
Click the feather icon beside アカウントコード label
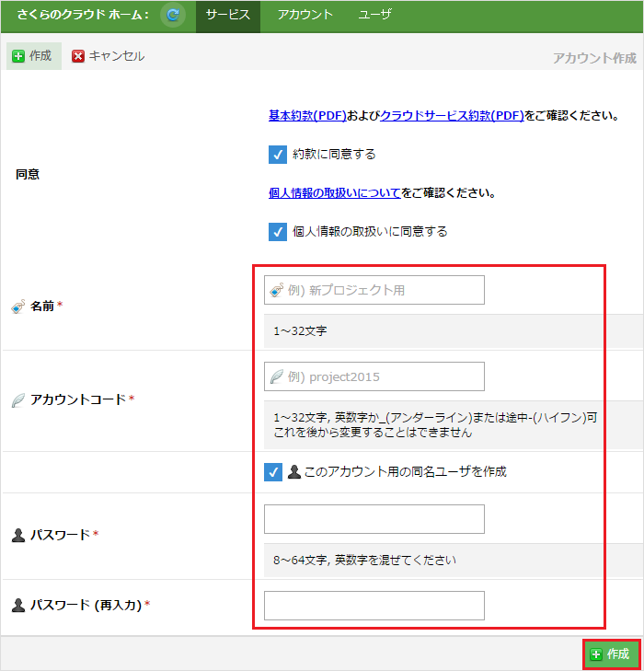18,399
